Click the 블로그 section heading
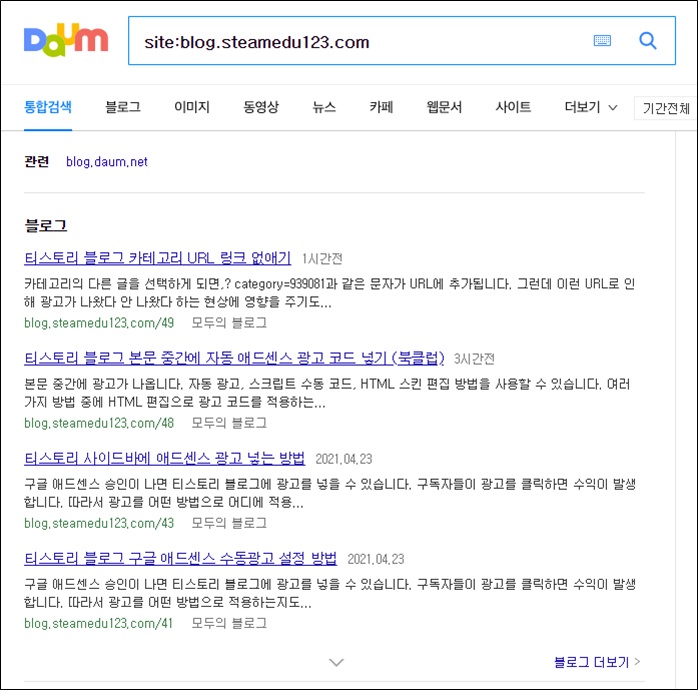Image resolution: width=698 pixels, height=690 pixels. pos(45,226)
